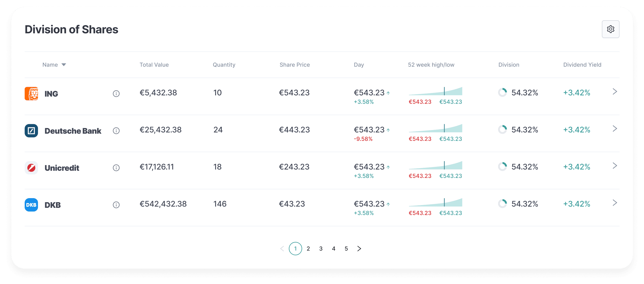This screenshot has width=644, height=284.
Task: Expand the Deutsche Bank row chevron
Action: point(615,129)
